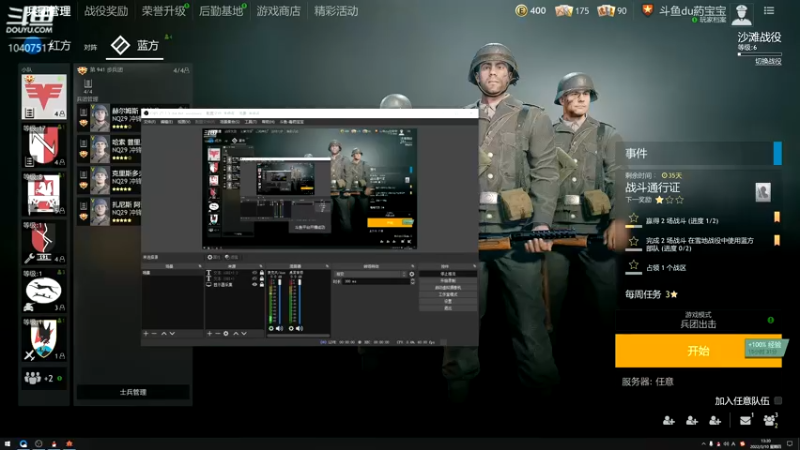Open 战役奖励 tab in game top bar

tap(106, 11)
